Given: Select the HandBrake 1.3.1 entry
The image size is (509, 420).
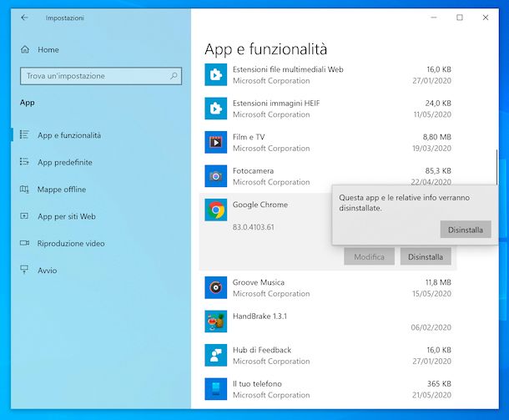Looking at the screenshot, I should [328, 321].
